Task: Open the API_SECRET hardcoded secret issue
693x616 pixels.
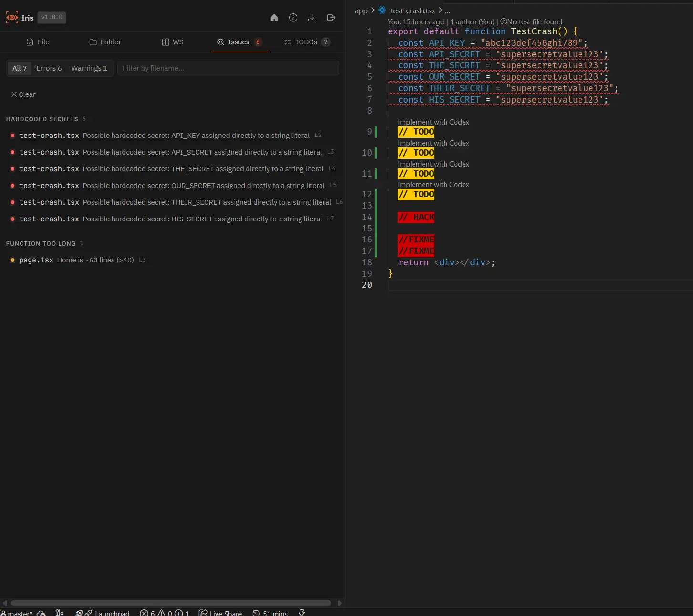Action: coord(172,152)
